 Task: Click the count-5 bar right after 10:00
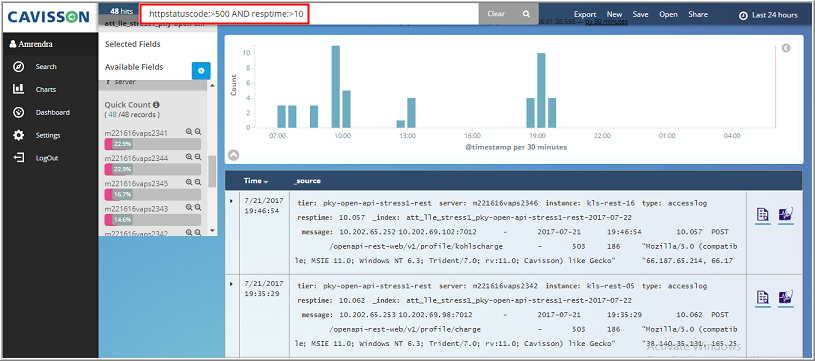pyautogui.click(x=347, y=109)
